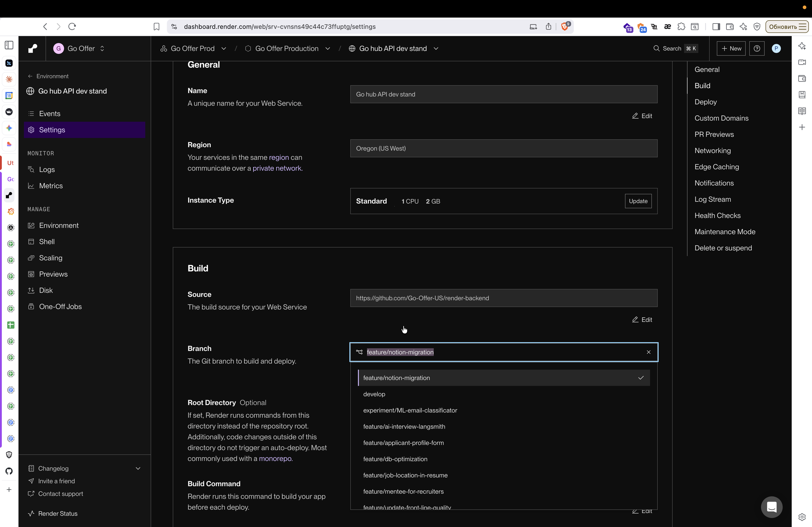Bookmark this page icon
The height and width of the screenshot is (527, 812).
(157, 27)
